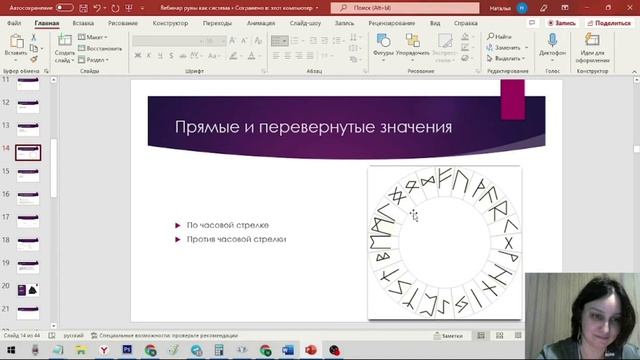Open the Draw (Рисование) tab

pos(123,23)
